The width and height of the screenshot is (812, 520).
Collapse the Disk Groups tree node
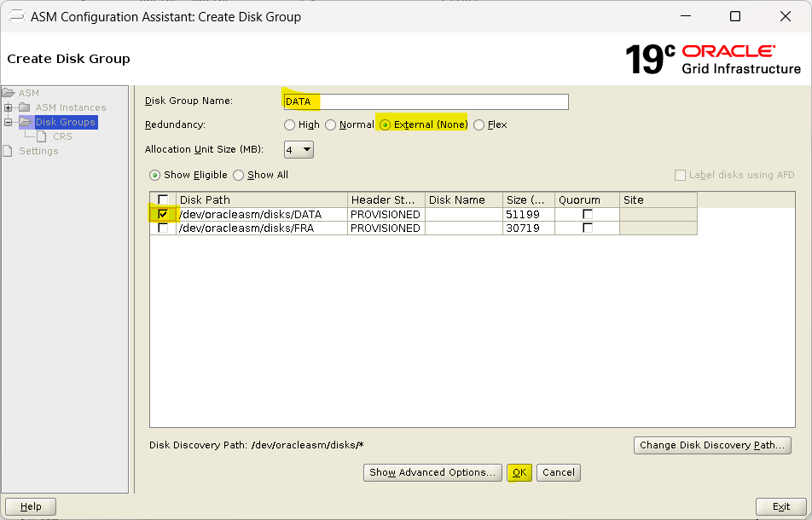pos(8,122)
